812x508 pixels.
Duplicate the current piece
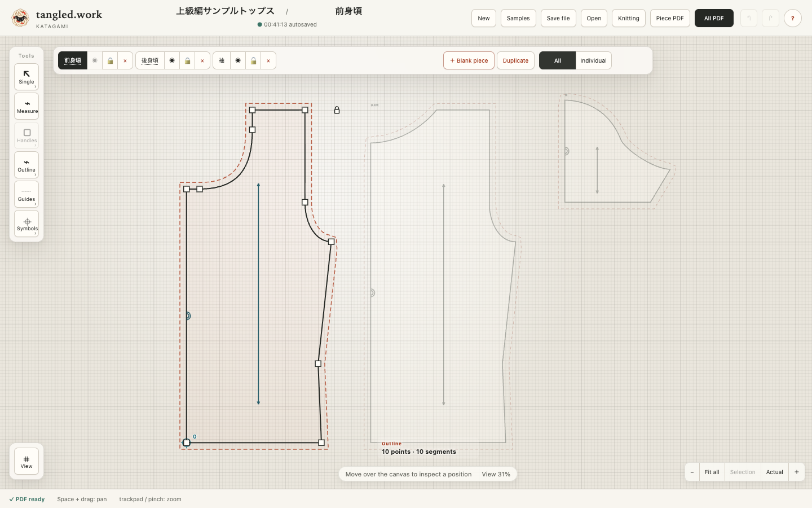[x=515, y=60]
